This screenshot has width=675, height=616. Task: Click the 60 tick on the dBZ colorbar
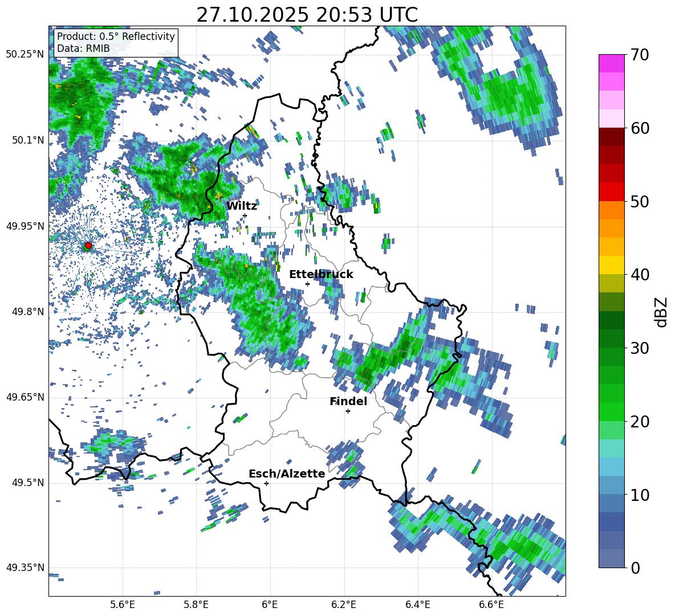tap(640, 128)
